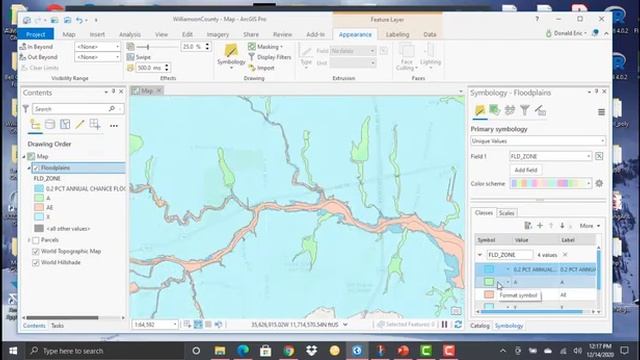The height and width of the screenshot is (360, 640).
Task: Select List By Selection in Contents
Action: [x=65, y=124]
